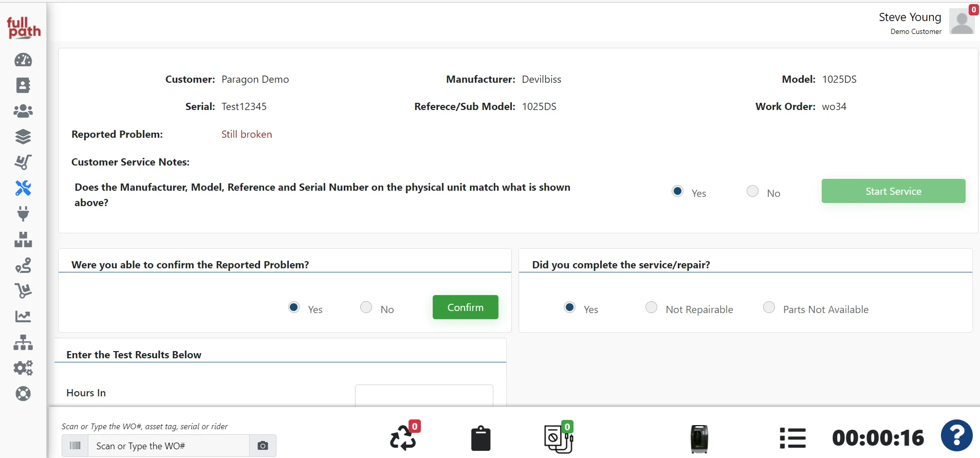Click the oxygen concentrator device image
Image resolution: width=980 pixels, height=458 pixels.
(699, 439)
